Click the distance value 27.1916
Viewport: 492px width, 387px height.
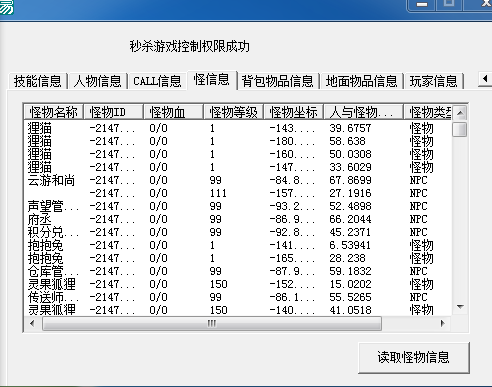350,193
